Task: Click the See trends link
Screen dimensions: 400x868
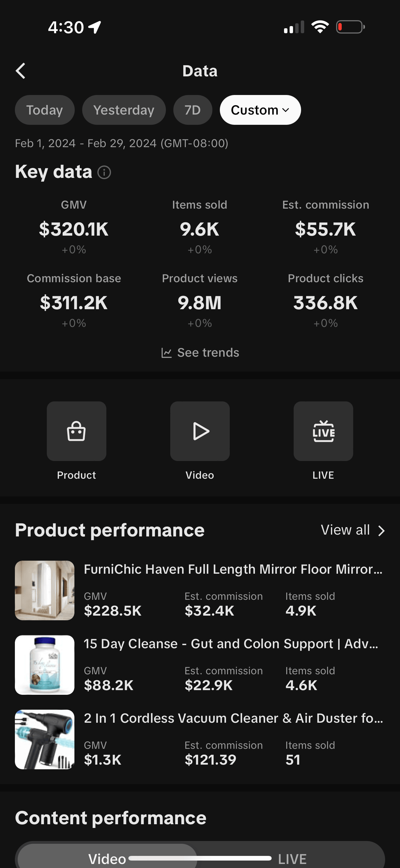Action: click(208, 353)
